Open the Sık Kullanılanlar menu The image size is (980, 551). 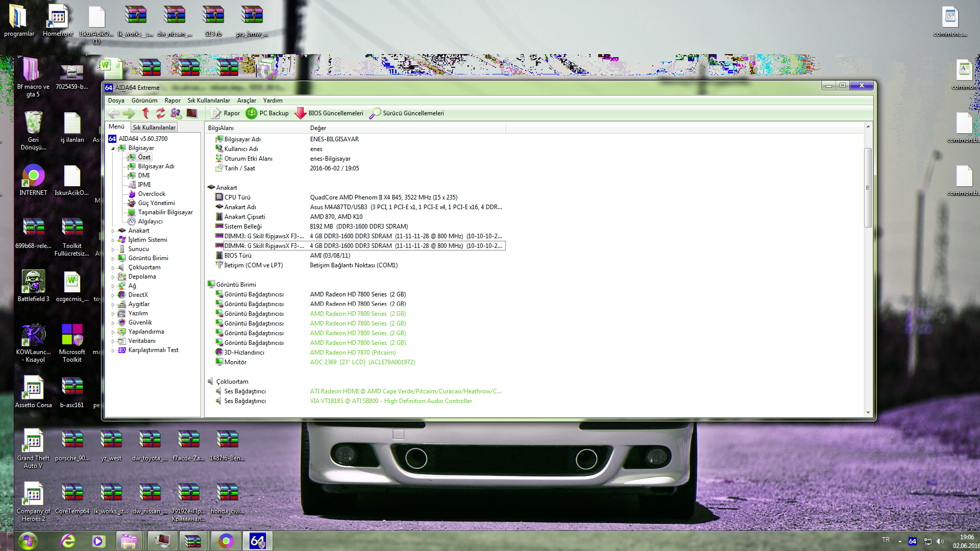pos(209,101)
